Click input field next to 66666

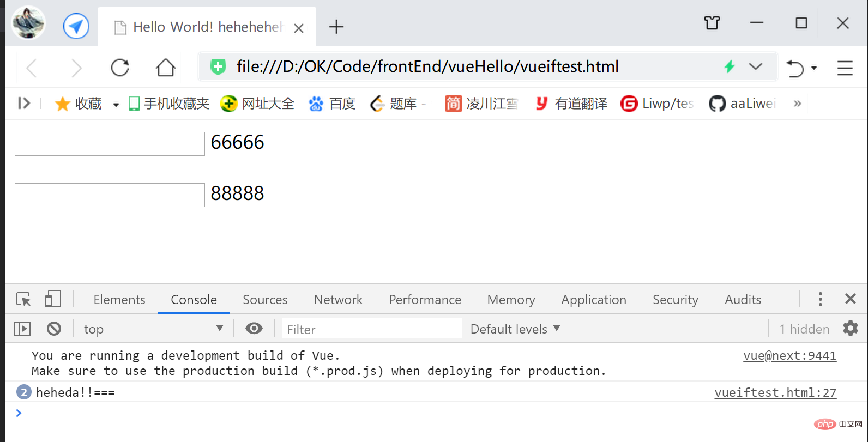(x=110, y=144)
